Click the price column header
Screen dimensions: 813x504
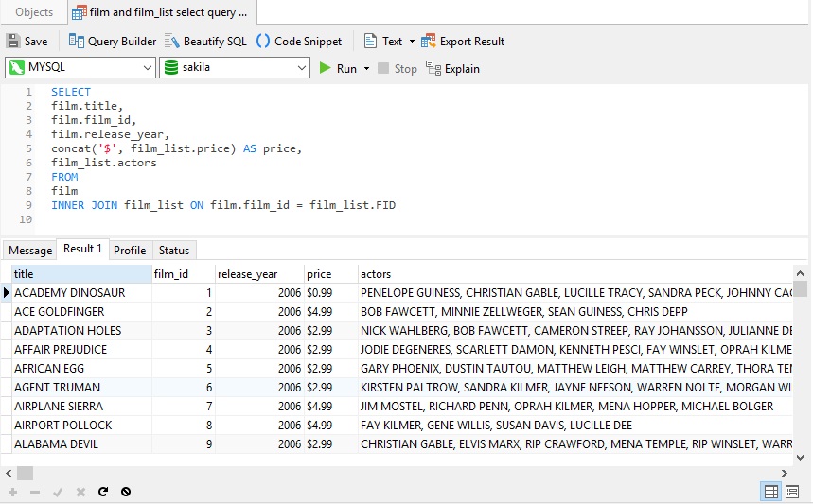[331, 274]
